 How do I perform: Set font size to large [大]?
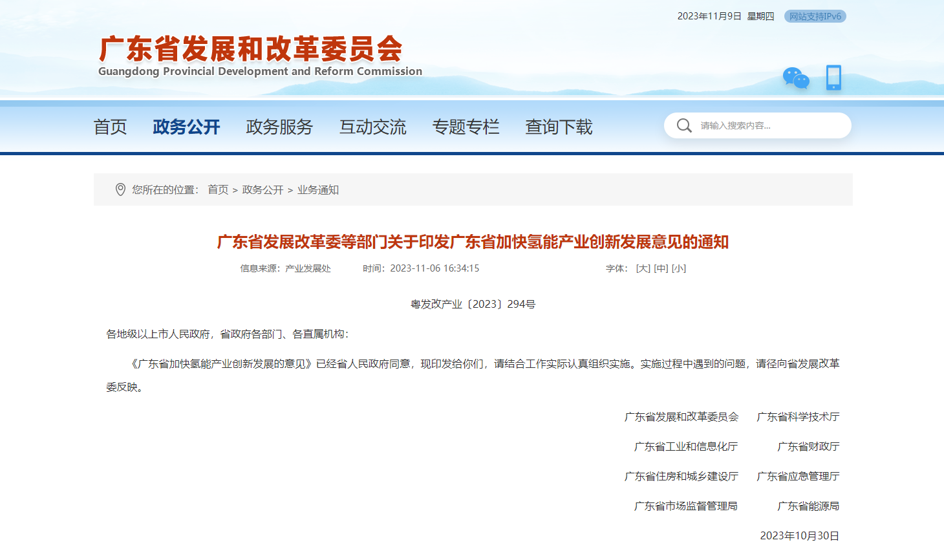click(643, 268)
